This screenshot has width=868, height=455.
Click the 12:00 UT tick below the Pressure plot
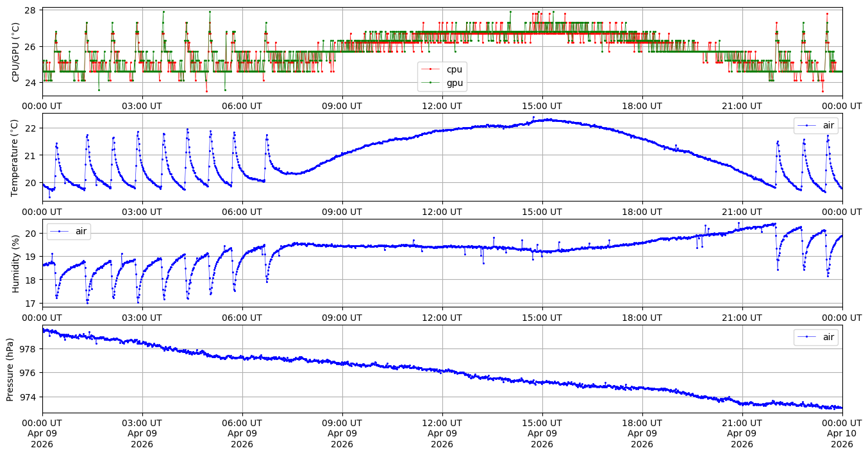[442, 423]
